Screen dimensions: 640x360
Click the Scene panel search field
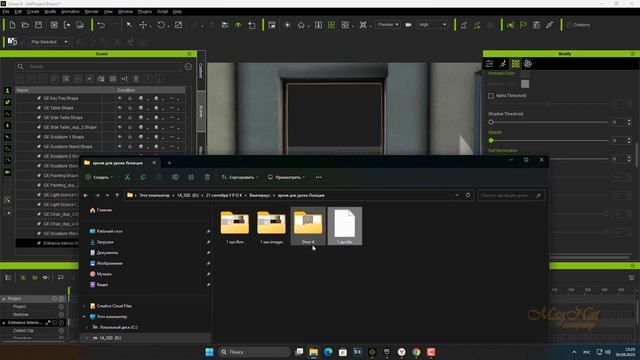coord(98,67)
